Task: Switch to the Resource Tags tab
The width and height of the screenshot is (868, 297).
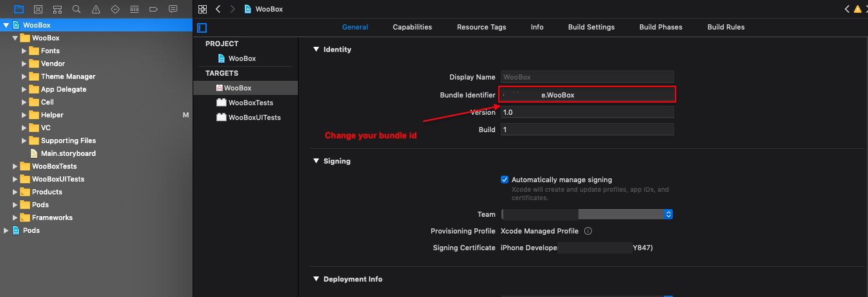Action: 482,27
